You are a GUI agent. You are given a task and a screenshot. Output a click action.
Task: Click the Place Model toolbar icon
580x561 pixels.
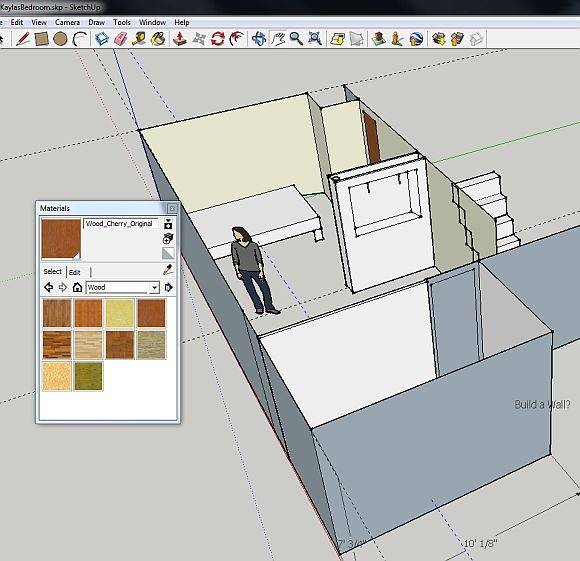coord(378,39)
